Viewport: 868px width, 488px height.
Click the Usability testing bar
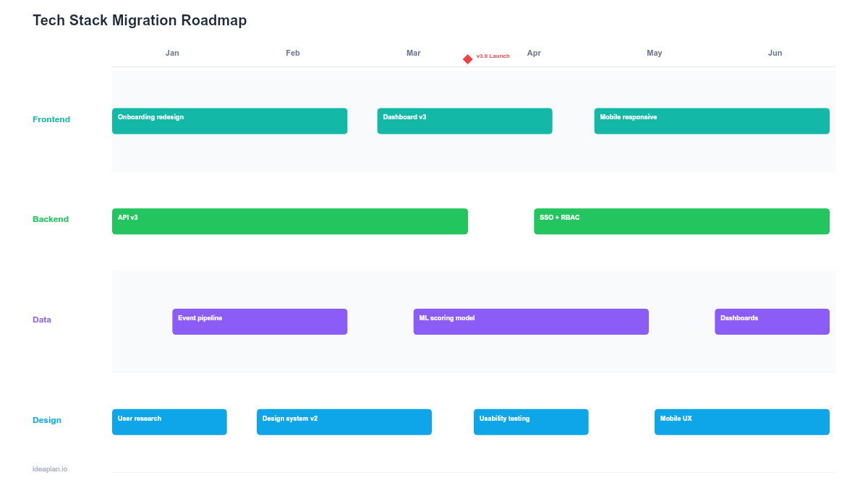tap(530, 421)
